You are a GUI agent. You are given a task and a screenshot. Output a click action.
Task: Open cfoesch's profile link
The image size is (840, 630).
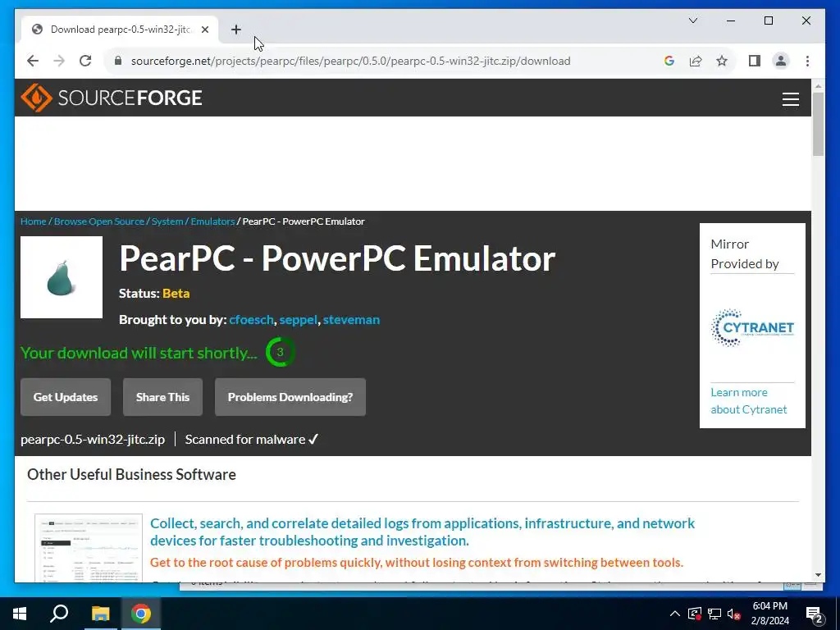point(251,320)
